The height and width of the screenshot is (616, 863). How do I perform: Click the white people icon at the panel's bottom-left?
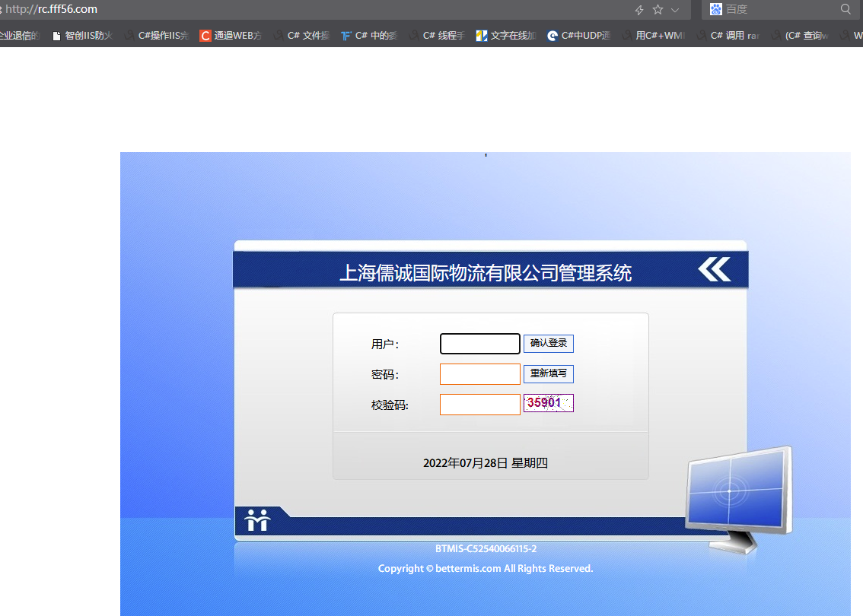point(258,520)
